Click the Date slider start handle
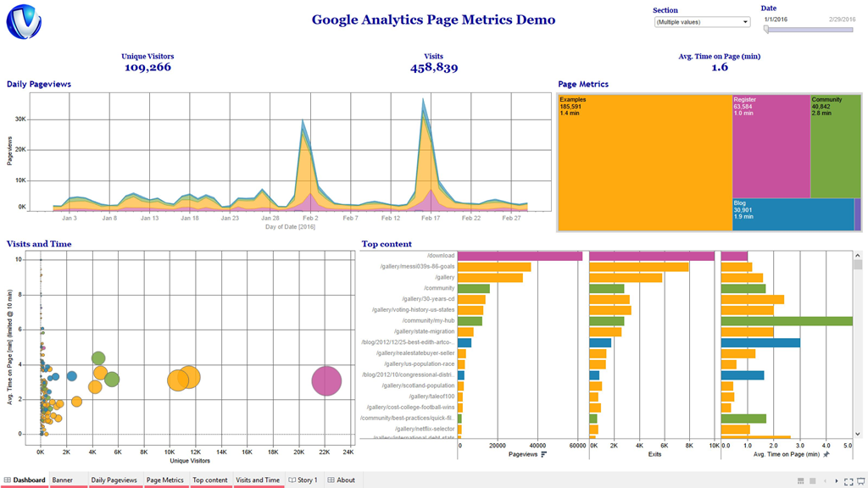Image resolution: width=868 pixels, height=488 pixels. coord(766,30)
